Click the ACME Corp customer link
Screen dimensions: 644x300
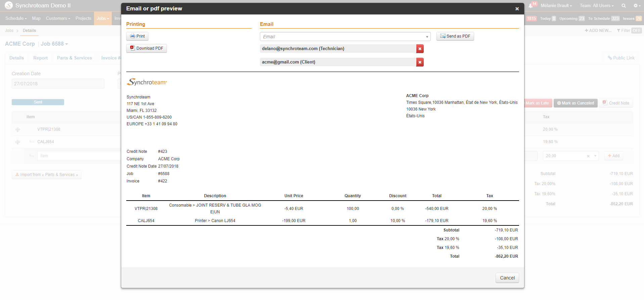tap(20, 44)
